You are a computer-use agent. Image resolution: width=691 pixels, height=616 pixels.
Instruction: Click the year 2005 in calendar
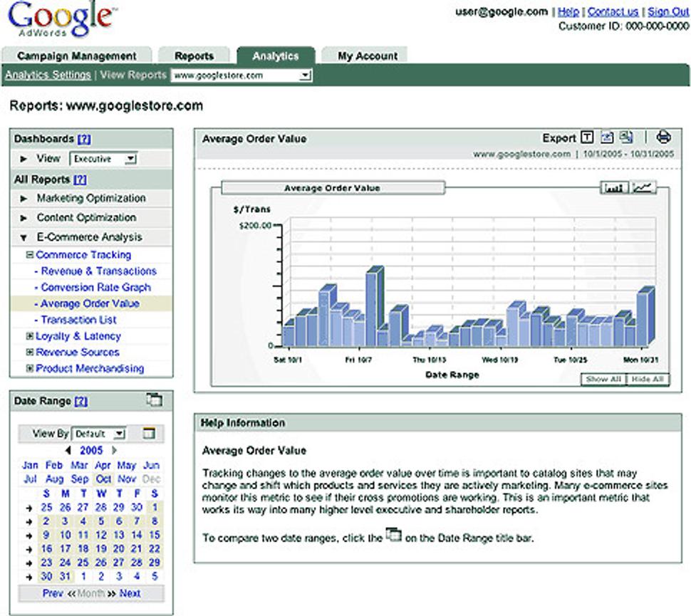click(91, 450)
